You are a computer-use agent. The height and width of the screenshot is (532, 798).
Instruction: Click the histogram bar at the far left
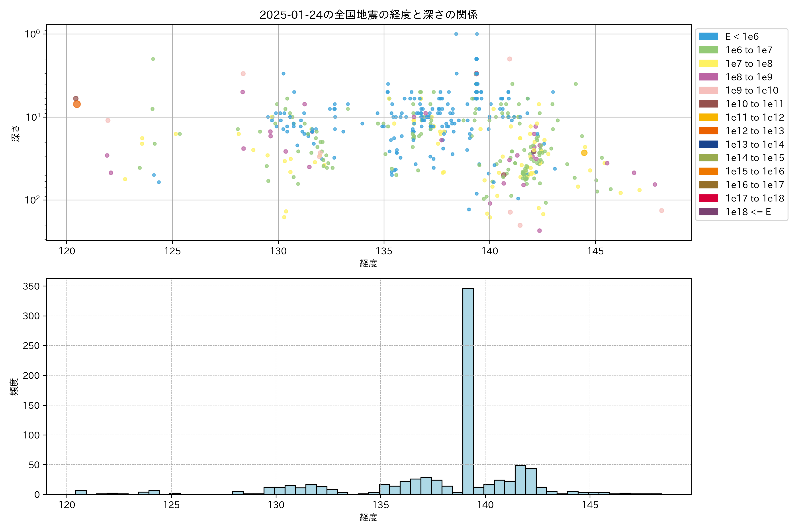(81, 492)
